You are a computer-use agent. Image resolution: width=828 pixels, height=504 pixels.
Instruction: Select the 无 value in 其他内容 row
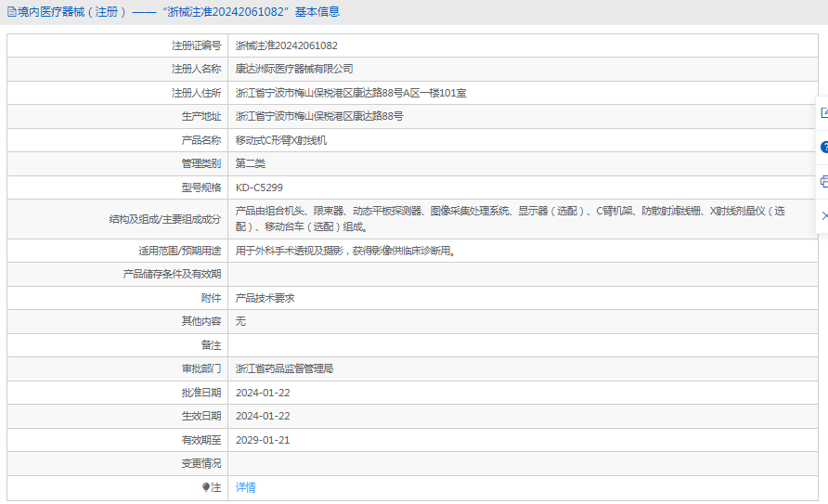240,321
